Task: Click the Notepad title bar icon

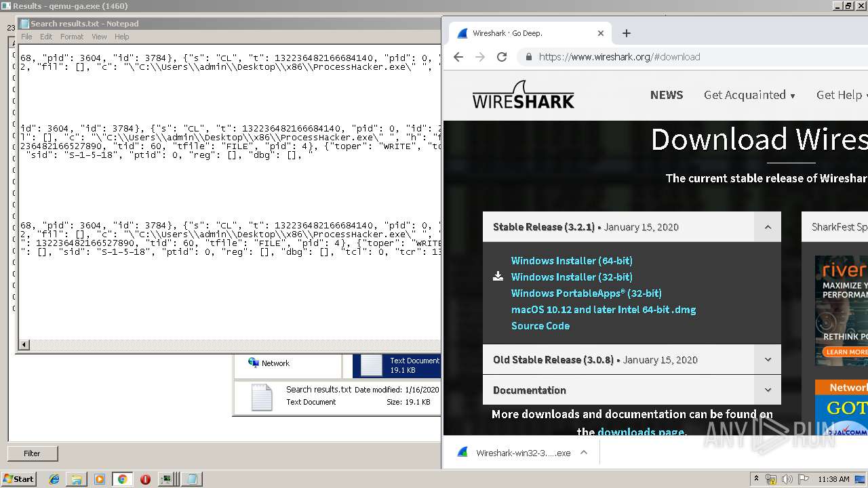Action: coord(24,24)
